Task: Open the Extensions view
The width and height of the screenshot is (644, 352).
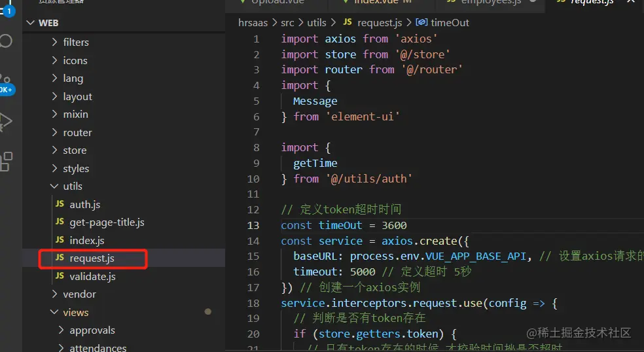Action: [x=6, y=162]
